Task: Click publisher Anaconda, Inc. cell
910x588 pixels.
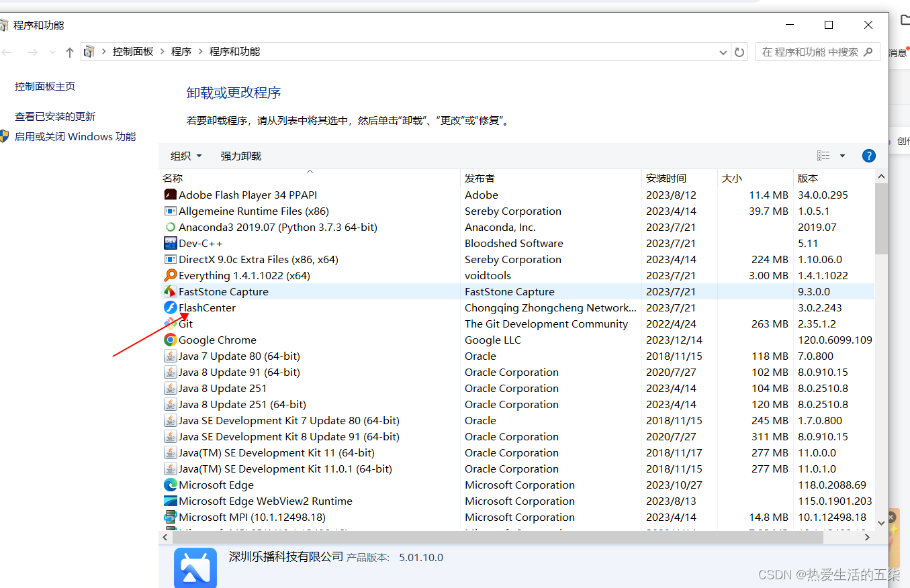Action: (x=500, y=227)
